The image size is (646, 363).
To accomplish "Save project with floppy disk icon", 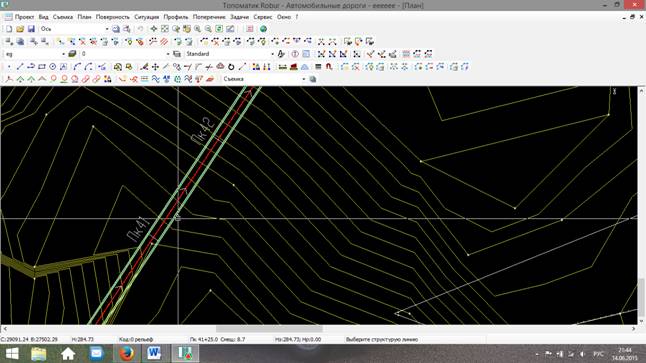I will click(31, 29).
